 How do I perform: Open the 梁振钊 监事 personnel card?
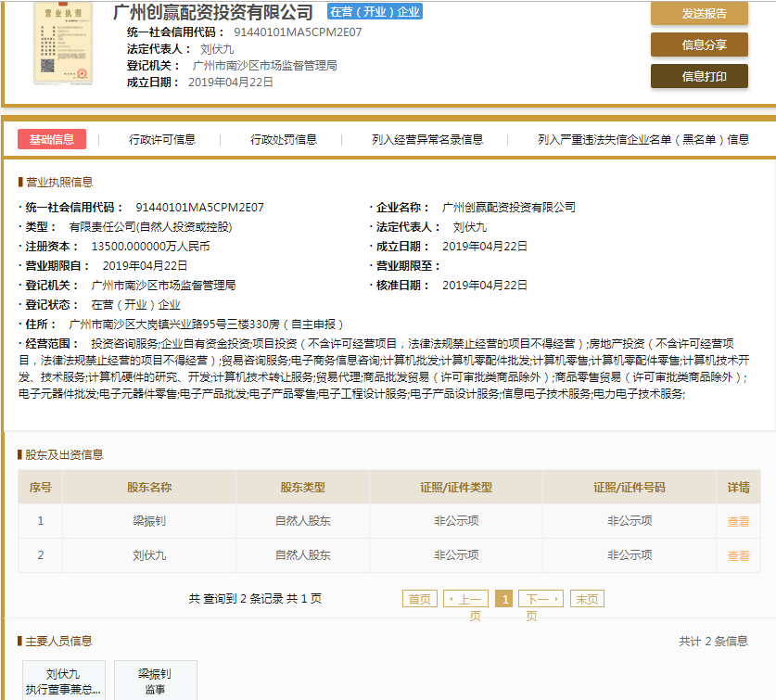pos(155,681)
